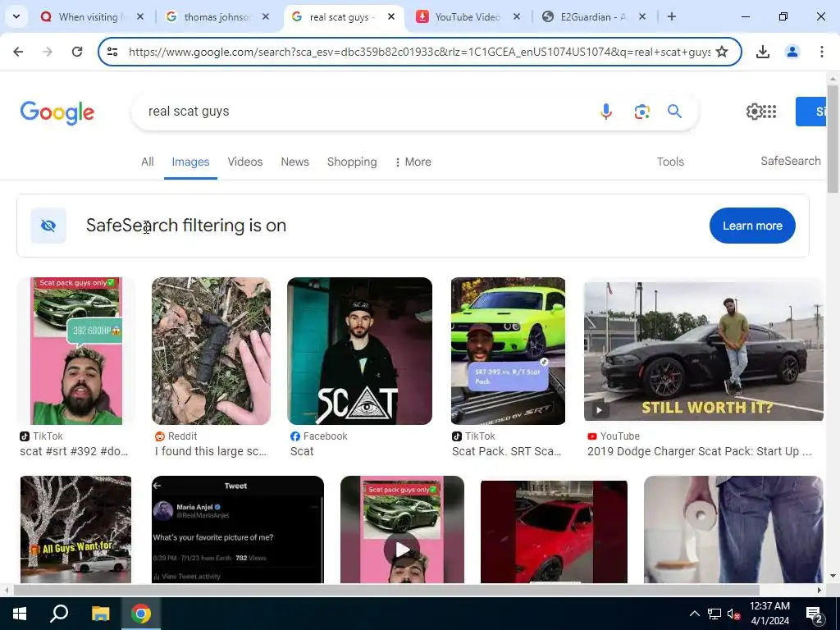Open Windows taskbar search
This screenshot has height=630, width=840.
point(59,614)
